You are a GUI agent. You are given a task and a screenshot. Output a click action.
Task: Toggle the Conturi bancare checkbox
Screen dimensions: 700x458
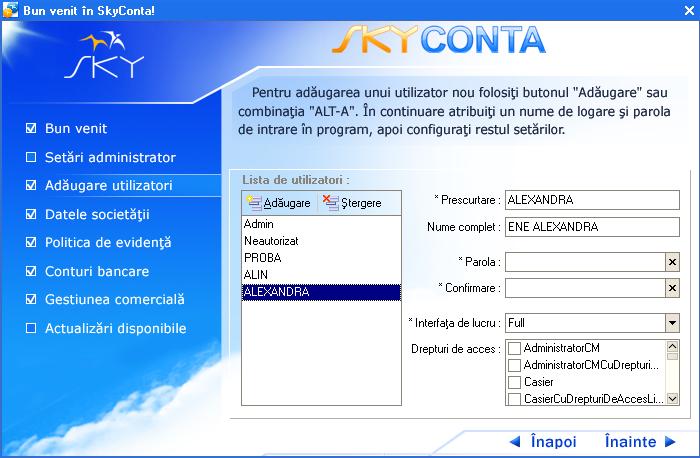pos(31,271)
